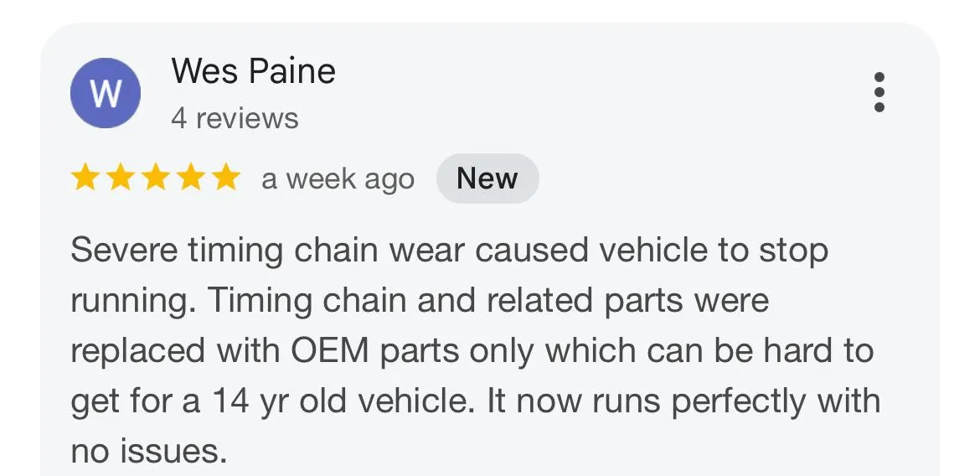Click the 'a week ago' timestamp
The width and height of the screenshot is (980, 476).
coord(338,179)
